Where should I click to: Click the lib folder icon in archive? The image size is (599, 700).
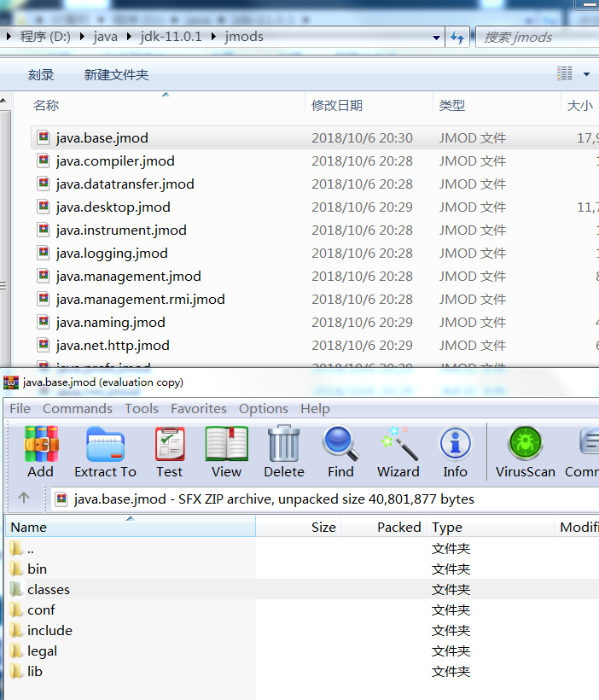click(x=16, y=672)
